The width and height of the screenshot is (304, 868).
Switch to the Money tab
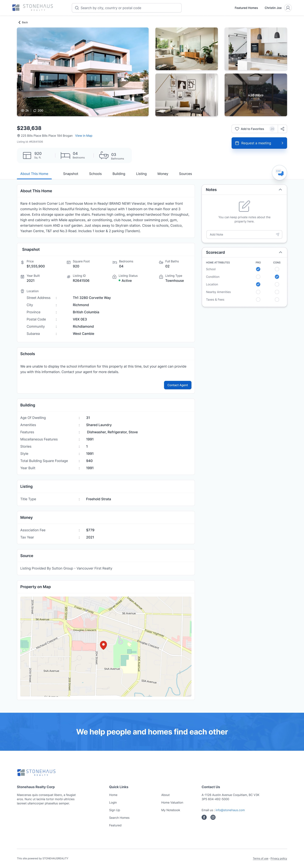163,174
